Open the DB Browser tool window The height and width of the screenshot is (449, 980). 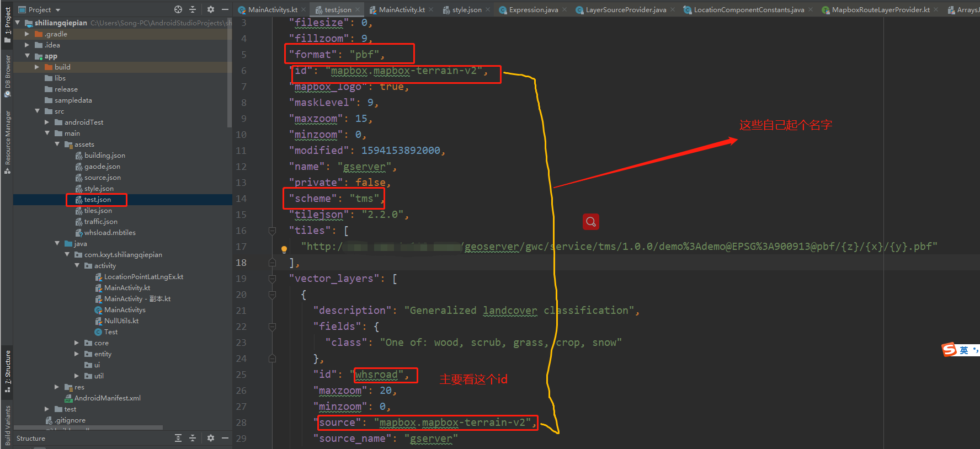point(7,76)
